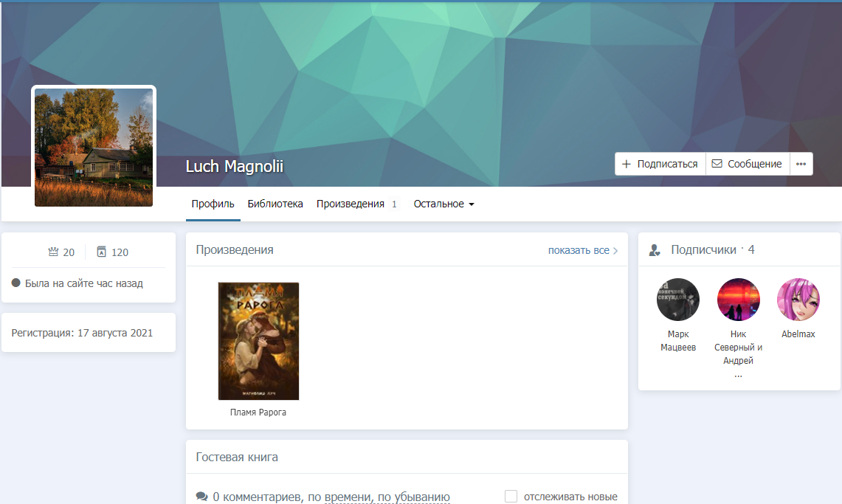The image size is (842, 504).
Task: Open Марк Мацвеев subscriber avatar
Action: point(677,300)
